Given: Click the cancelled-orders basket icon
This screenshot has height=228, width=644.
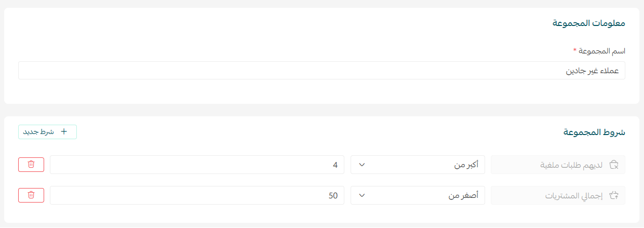Looking at the screenshot, I should click(613, 165).
